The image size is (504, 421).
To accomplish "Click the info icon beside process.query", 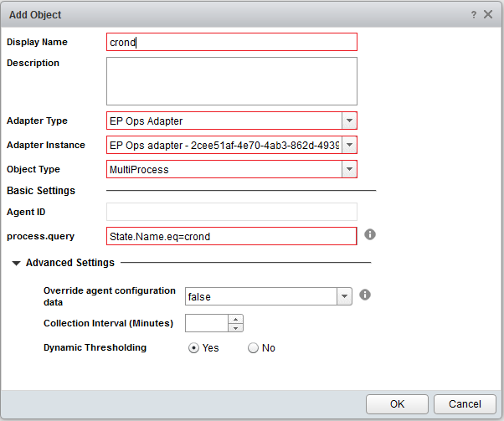I will (369, 234).
